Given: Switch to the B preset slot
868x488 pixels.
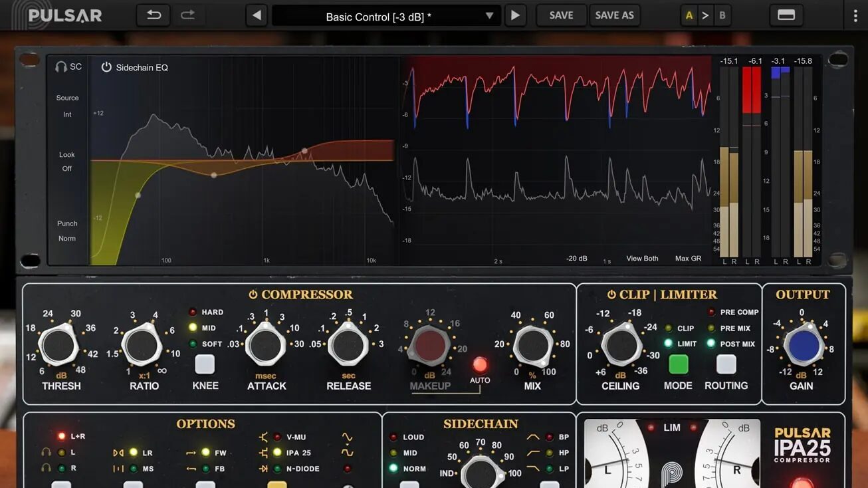Looking at the screenshot, I should (722, 15).
